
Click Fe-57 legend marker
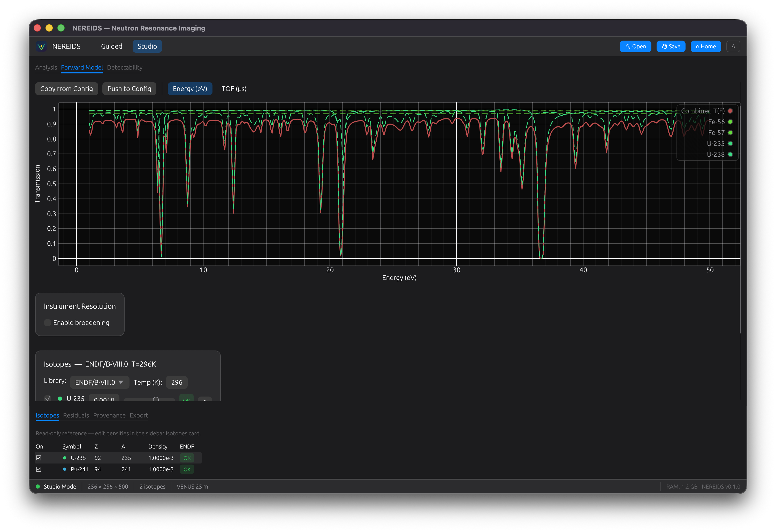[730, 133]
